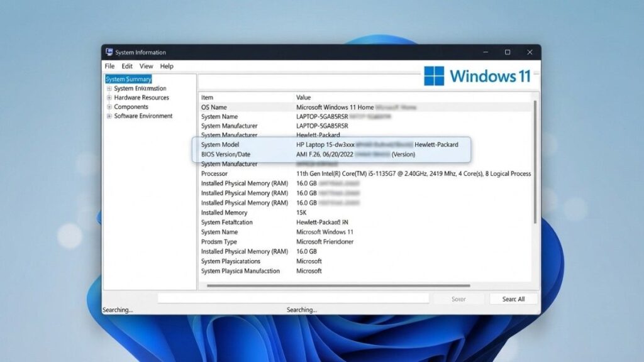
Task: Select the OS Name row
Action: [365, 107]
